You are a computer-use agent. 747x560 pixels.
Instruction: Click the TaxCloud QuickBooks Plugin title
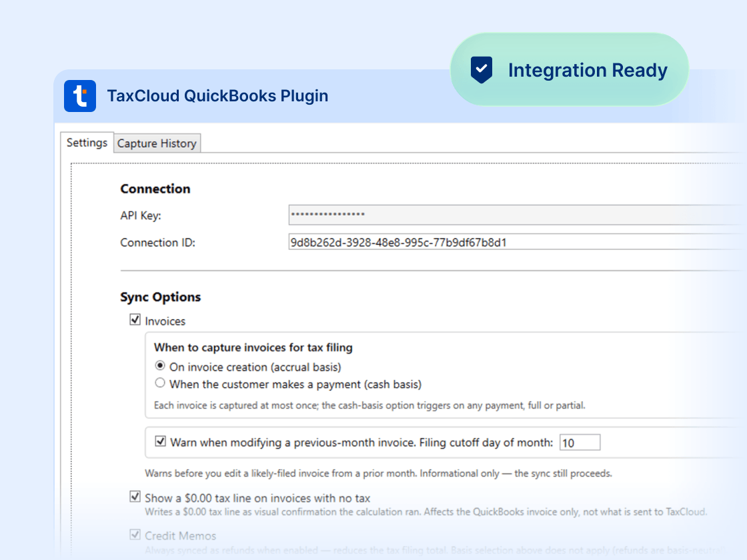(x=217, y=96)
